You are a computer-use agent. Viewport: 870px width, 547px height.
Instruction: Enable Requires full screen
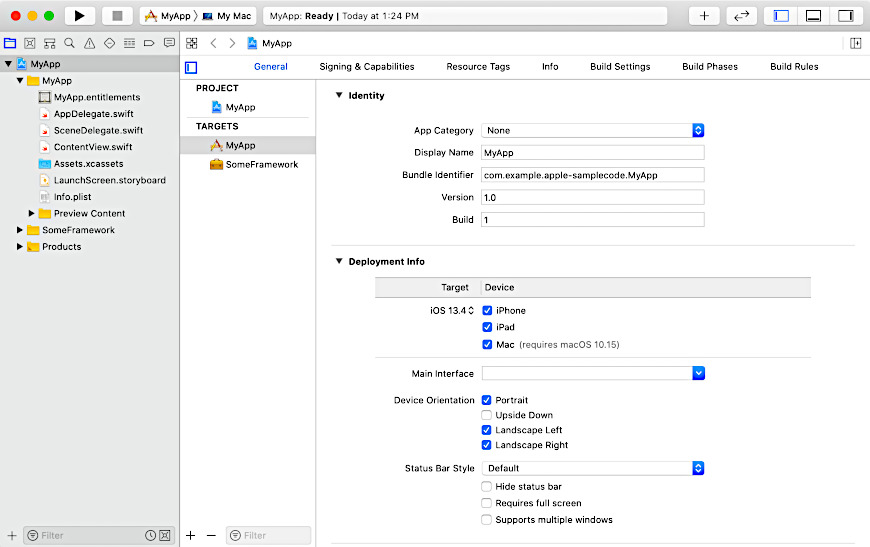(x=487, y=503)
